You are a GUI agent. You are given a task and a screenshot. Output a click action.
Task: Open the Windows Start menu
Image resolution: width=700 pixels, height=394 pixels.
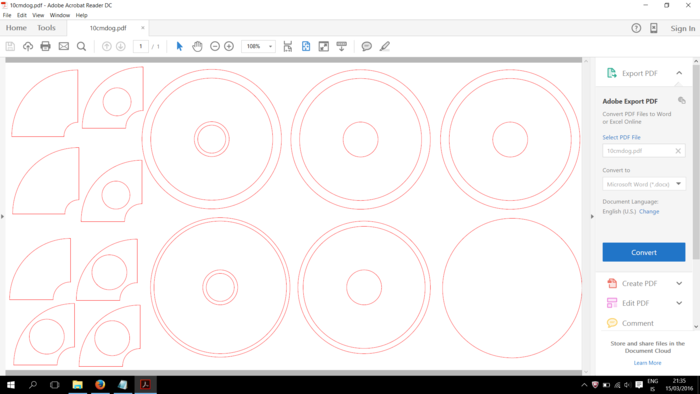coord(11,385)
